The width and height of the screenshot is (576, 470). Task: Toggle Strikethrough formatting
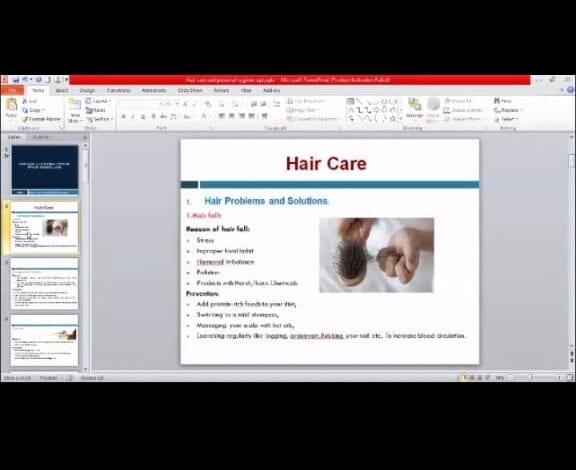tap(163, 116)
